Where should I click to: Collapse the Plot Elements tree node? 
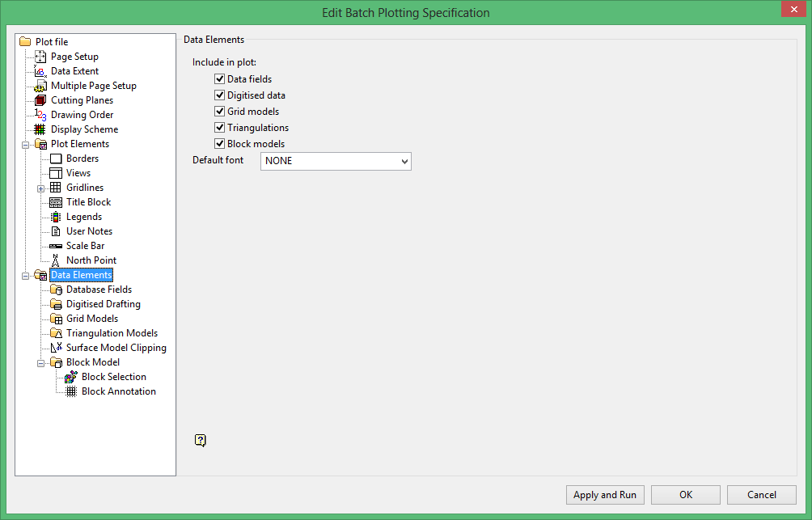click(x=25, y=145)
